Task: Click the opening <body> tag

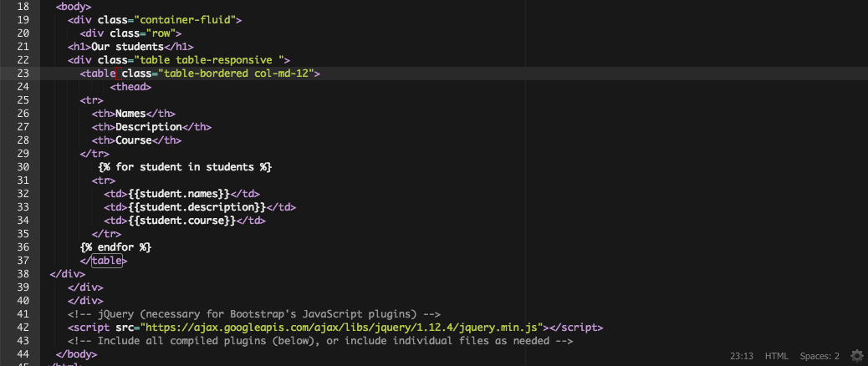Action: point(74,7)
